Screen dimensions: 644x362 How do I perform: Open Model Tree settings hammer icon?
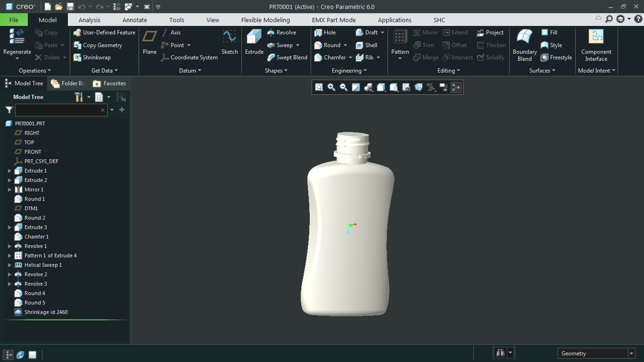click(x=79, y=97)
